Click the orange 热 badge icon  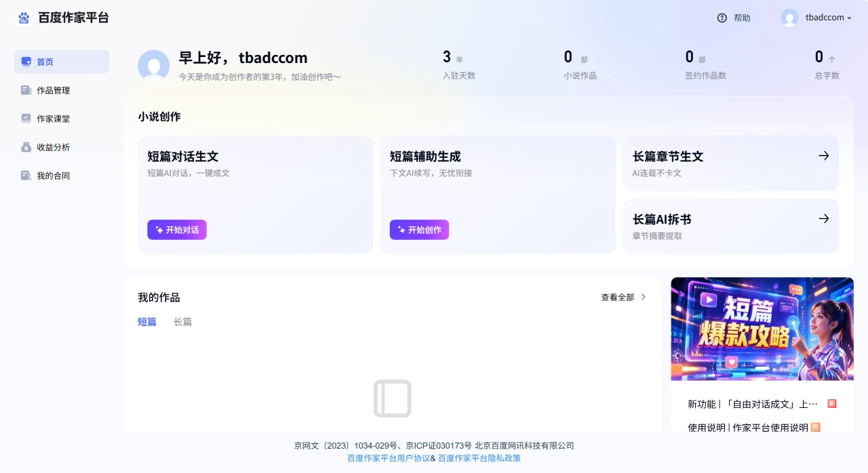point(816,428)
